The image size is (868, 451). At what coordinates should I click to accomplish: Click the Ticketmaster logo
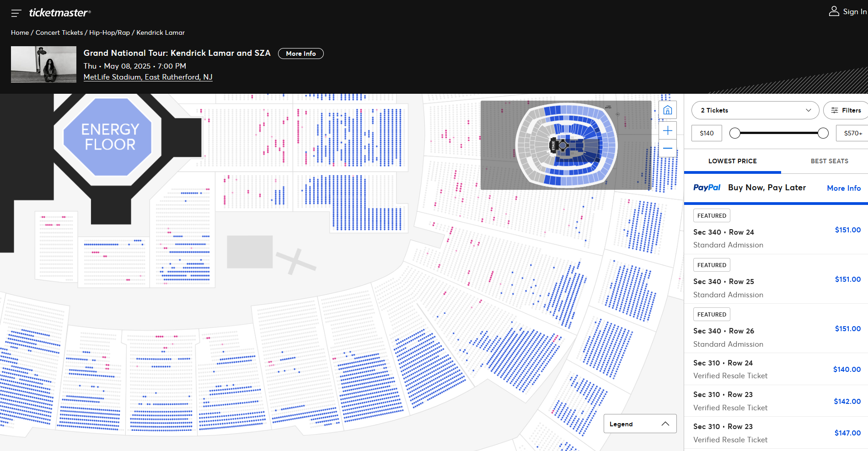(x=60, y=13)
